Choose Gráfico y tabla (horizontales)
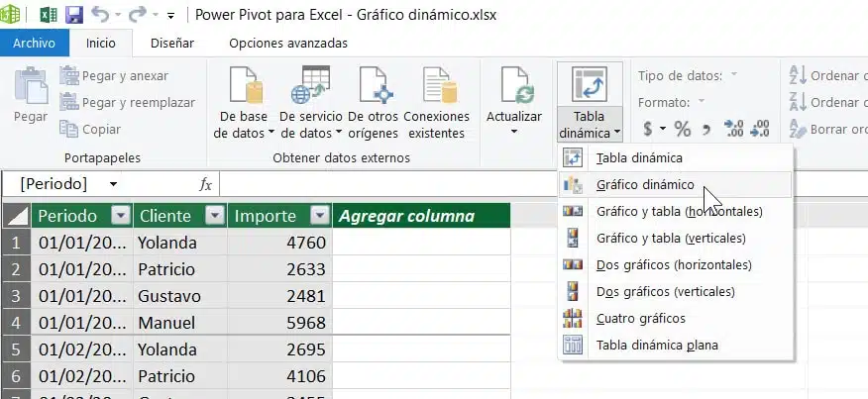 pos(676,212)
